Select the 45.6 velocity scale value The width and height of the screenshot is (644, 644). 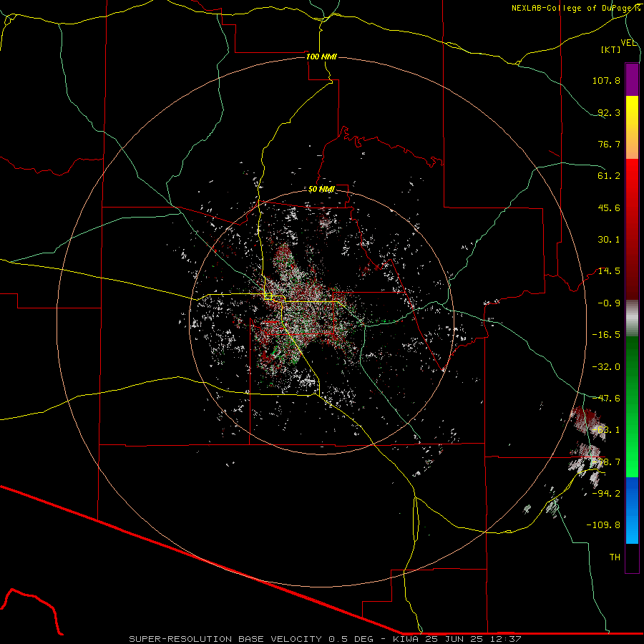coord(609,208)
